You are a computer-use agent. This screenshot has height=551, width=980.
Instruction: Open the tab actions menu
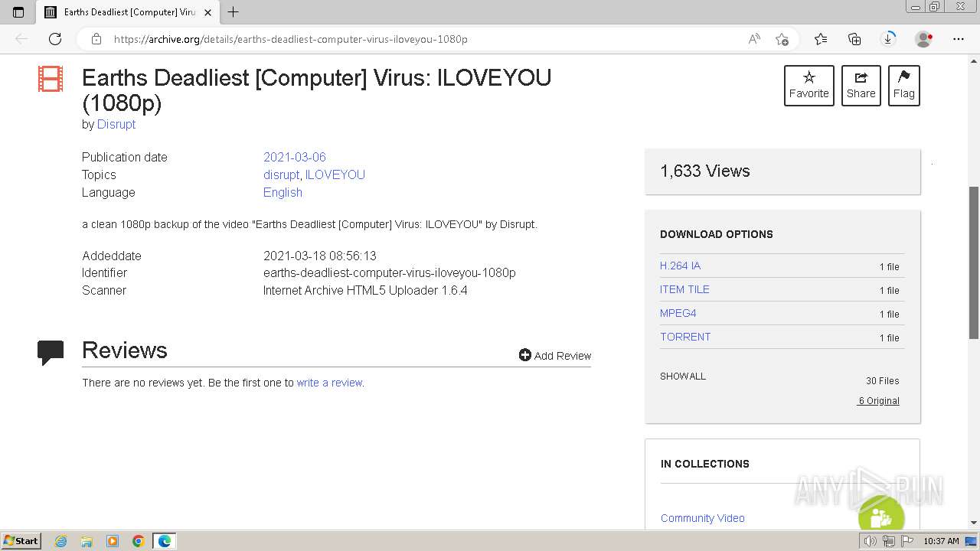18,12
